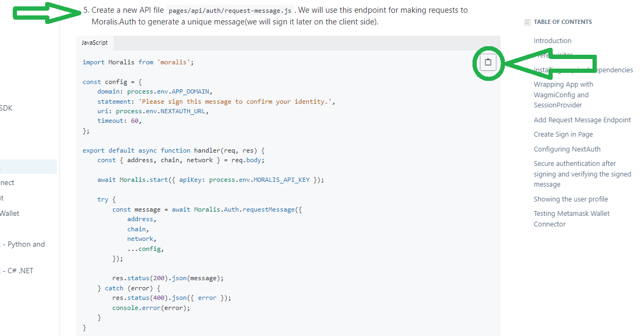Navigate to Configuring NextAuth section
644x336 pixels.
pyautogui.click(x=567, y=149)
